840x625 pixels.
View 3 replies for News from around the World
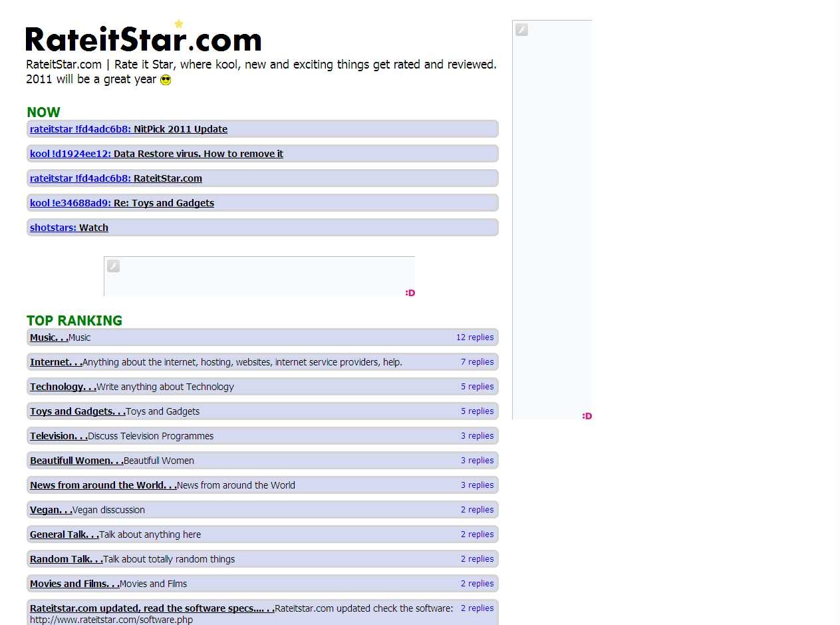click(478, 485)
